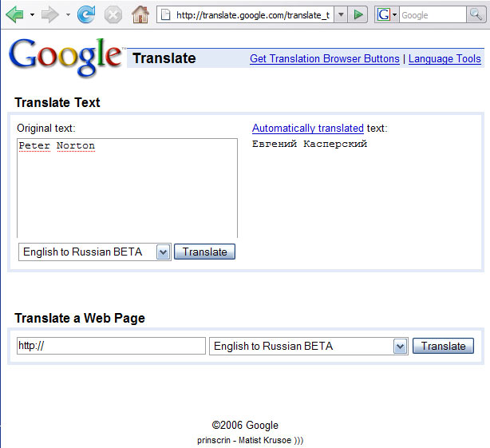Open the Language Tools link
The image size is (490, 448).
tap(445, 59)
